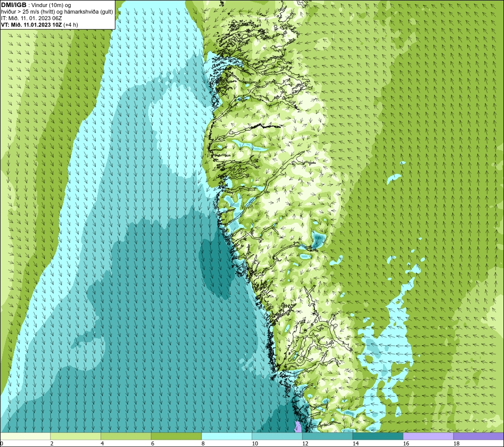Click the legend scale label '0'
504x447 pixels.
pyautogui.click(x=2, y=443)
